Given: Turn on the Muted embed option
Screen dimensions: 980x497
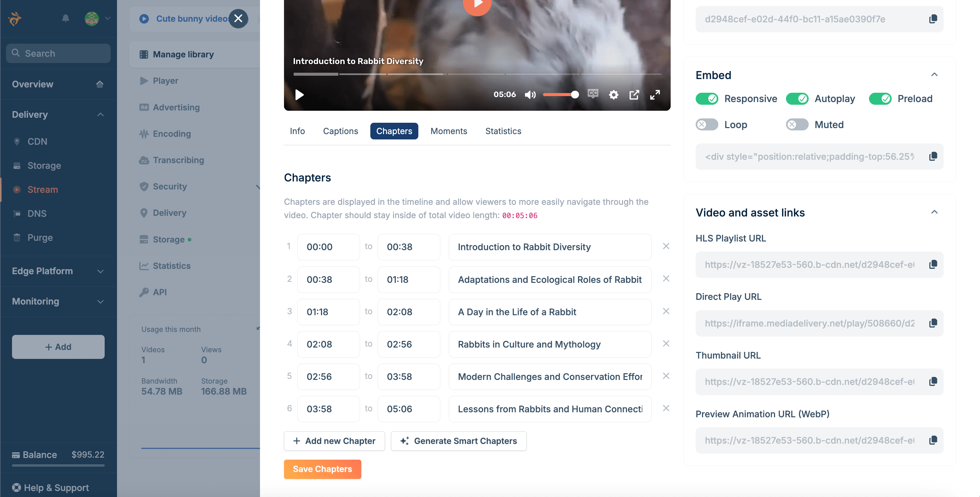Looking at the screenshot, I should (797, 124).
